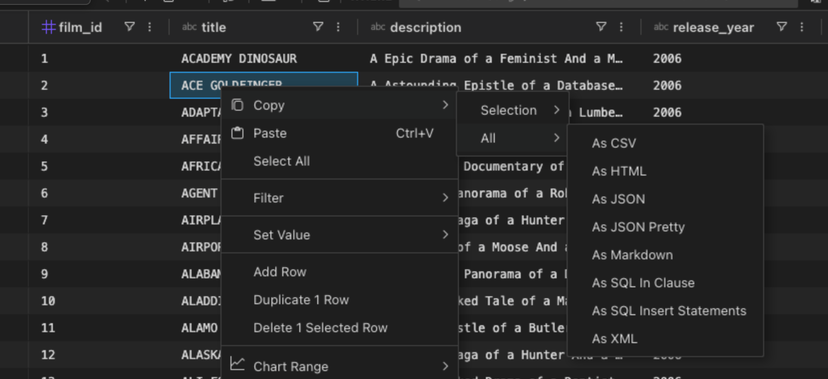This screenshot has height=379, width=828.
Task: Click the film_id hash type icon
Action: point(49,27)
